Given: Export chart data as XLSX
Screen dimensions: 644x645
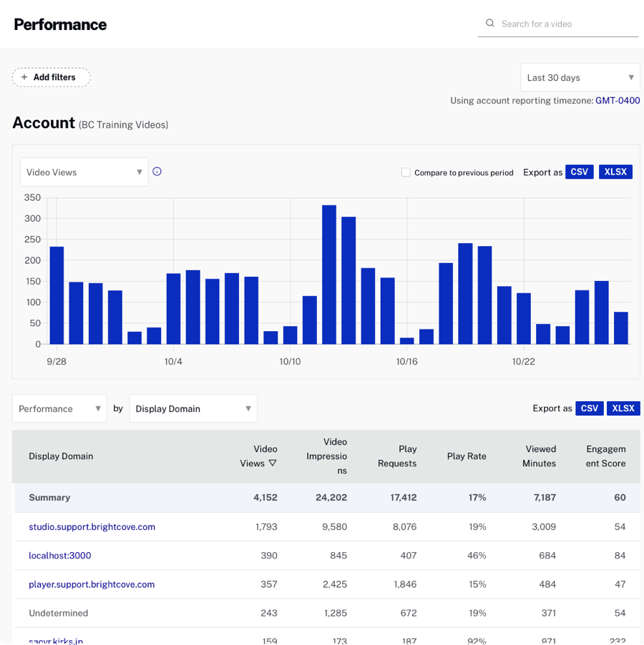Looking at the screenshot, I should (x=615, y=172).
